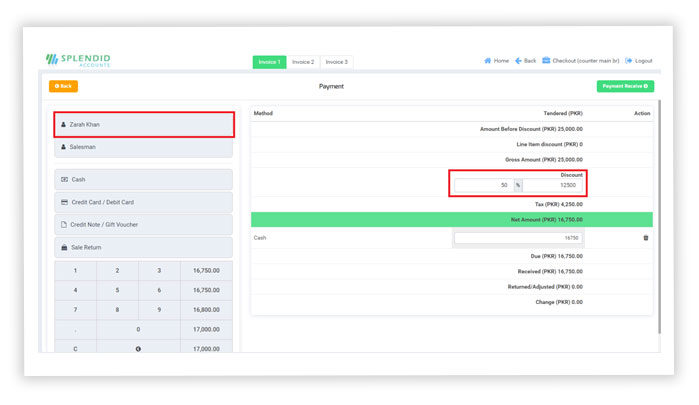Image resolution: width=699 pixels, height=405 pixels.
Task: Choose Credit Card / Debit Card method
Action: click(x=143, y=202)
